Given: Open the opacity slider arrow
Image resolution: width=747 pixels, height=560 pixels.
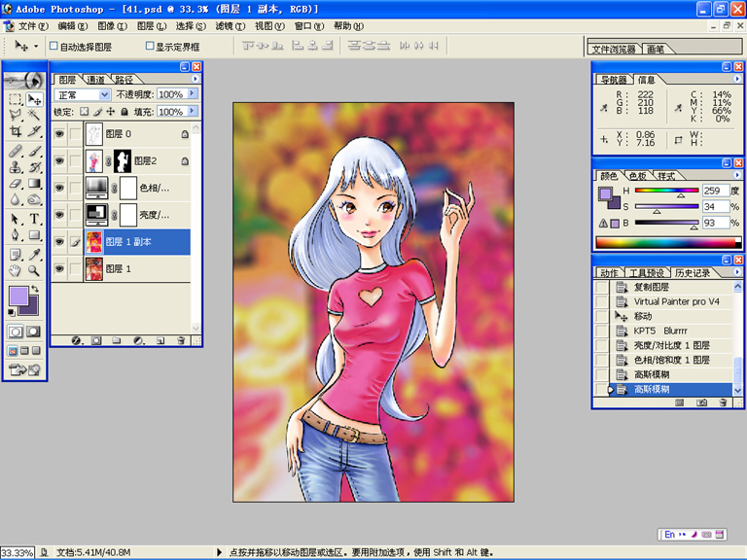Looking at the screenshot, I should click(192, 93).
